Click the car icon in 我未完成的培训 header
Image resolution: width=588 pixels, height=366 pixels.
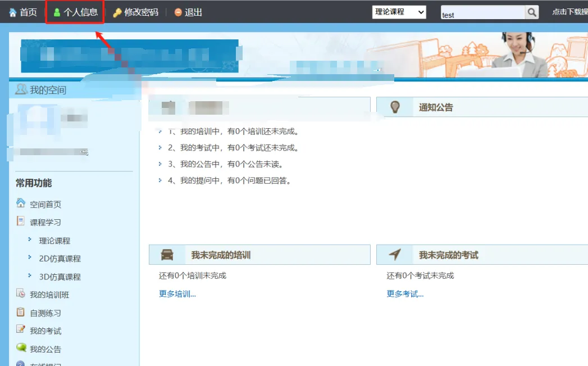(167, 255)
